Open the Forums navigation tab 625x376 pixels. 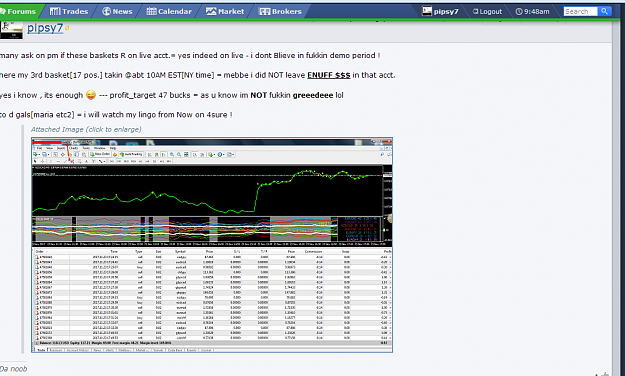pos(19,12)
